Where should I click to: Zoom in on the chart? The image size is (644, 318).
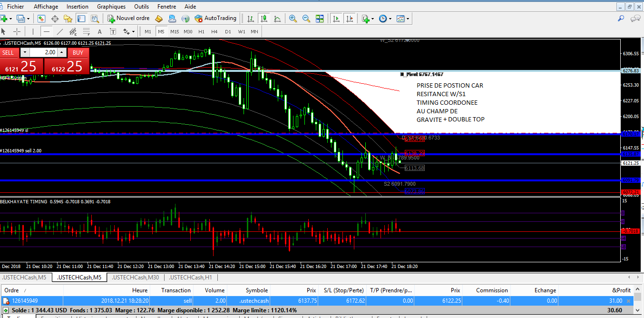[x=293, y=19]
